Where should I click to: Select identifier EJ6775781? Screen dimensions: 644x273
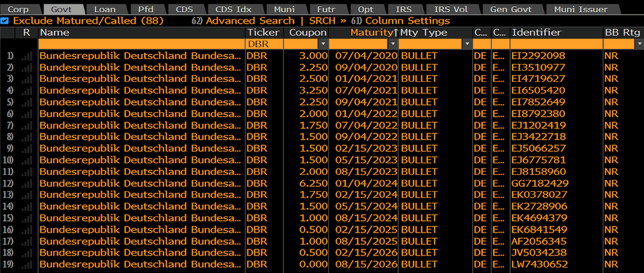(538, 160)
